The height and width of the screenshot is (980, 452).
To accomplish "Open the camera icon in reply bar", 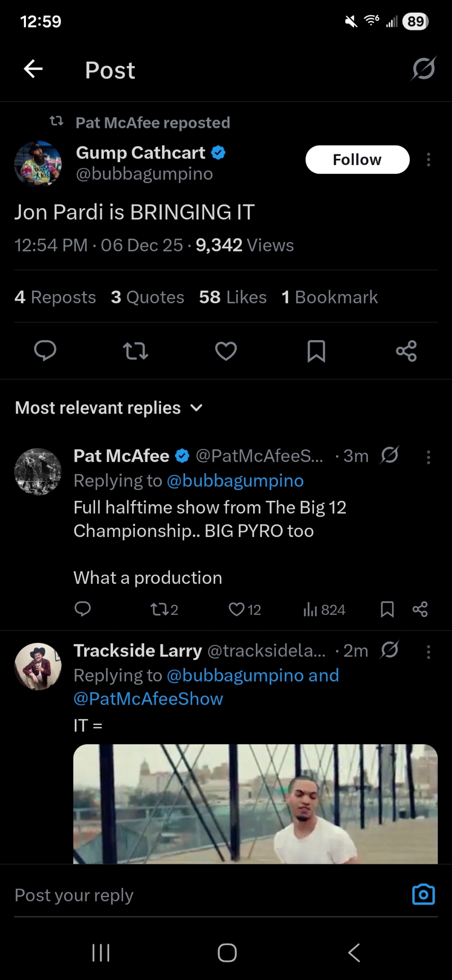I will click(423, 894).
